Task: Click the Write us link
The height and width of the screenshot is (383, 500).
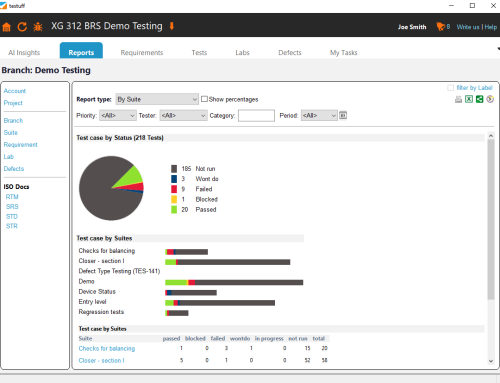Action: (468, 27)
